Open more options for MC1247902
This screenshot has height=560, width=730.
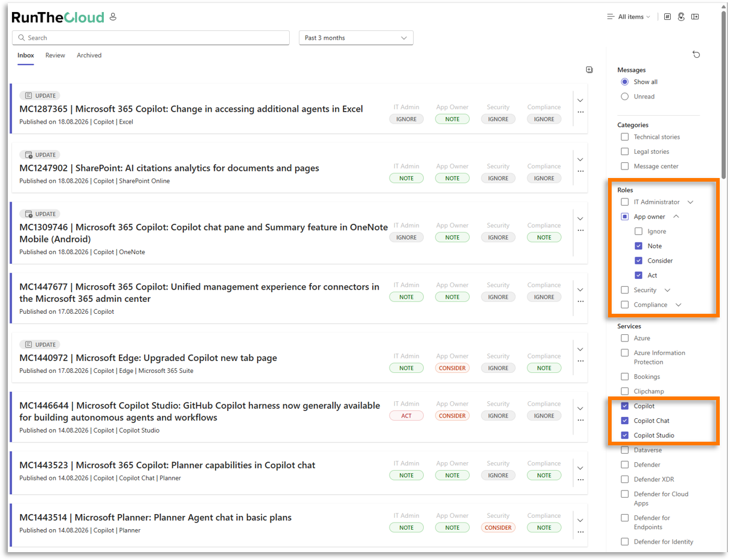click(x=580, y=171)
